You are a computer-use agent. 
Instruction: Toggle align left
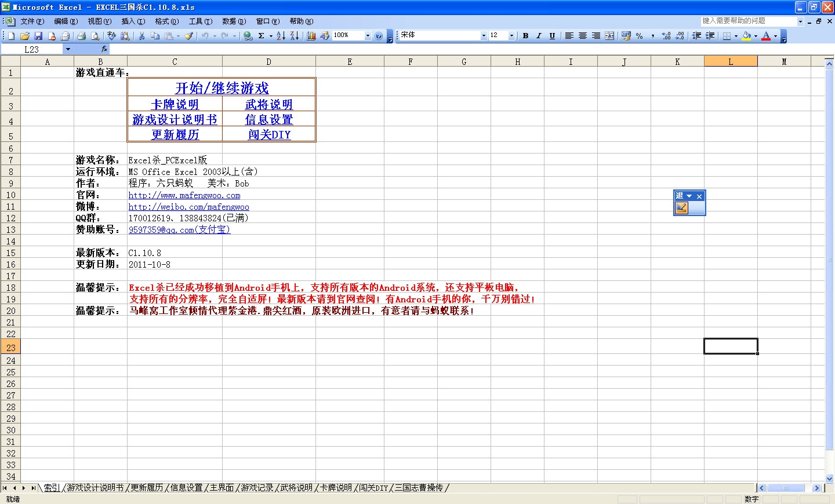click(569, 36)
